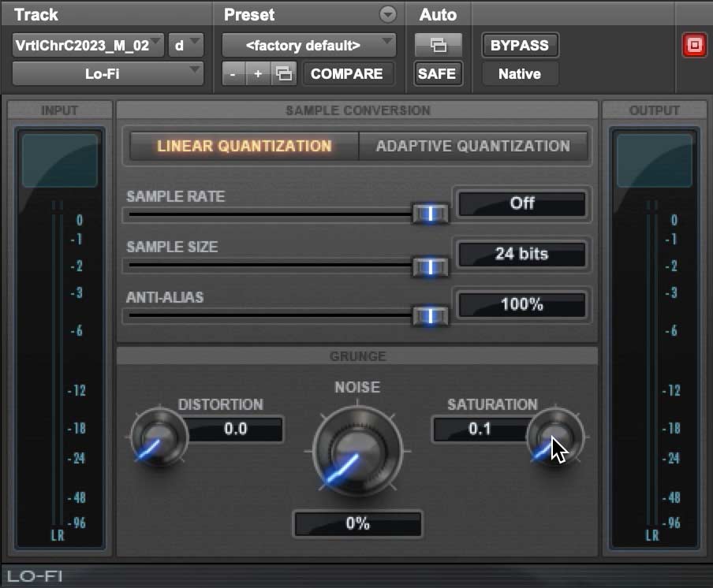
Task: Click the Noise knob in Grunge section
Action: pyautogui.click(x=356, y=452)
